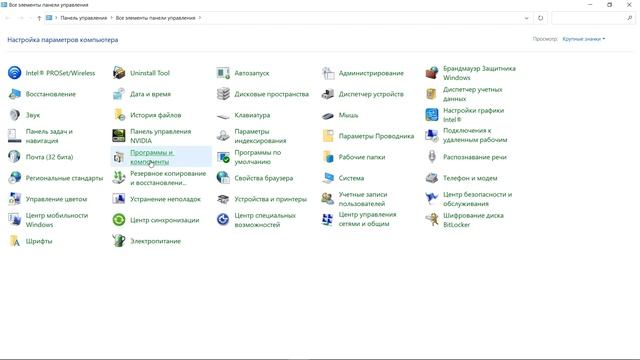Click Все элементы панели управления breadcrumb
Screen dimensions: 640x360
156,18
